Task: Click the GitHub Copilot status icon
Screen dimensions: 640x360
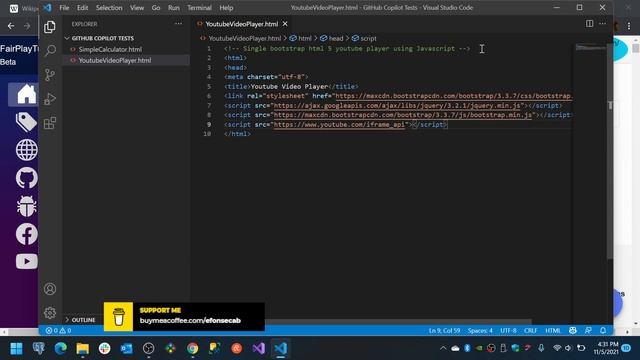Action: [573, 331]
